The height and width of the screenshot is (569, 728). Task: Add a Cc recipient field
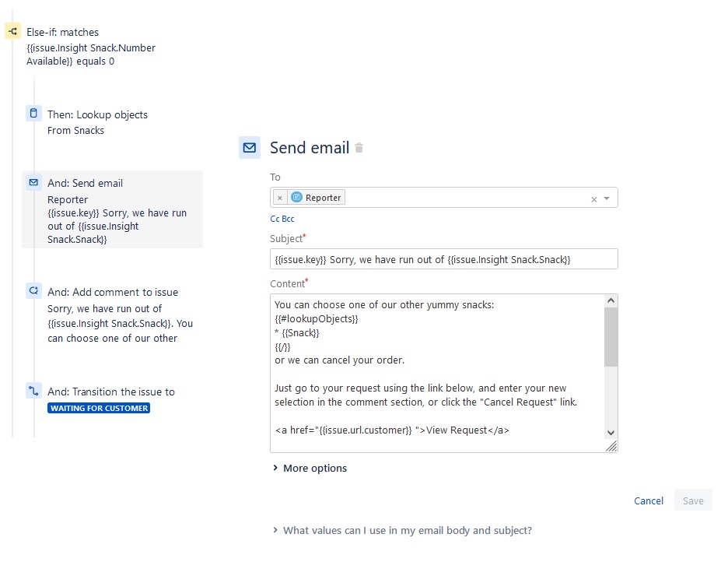pyautogui.click(x=275, y=219)
